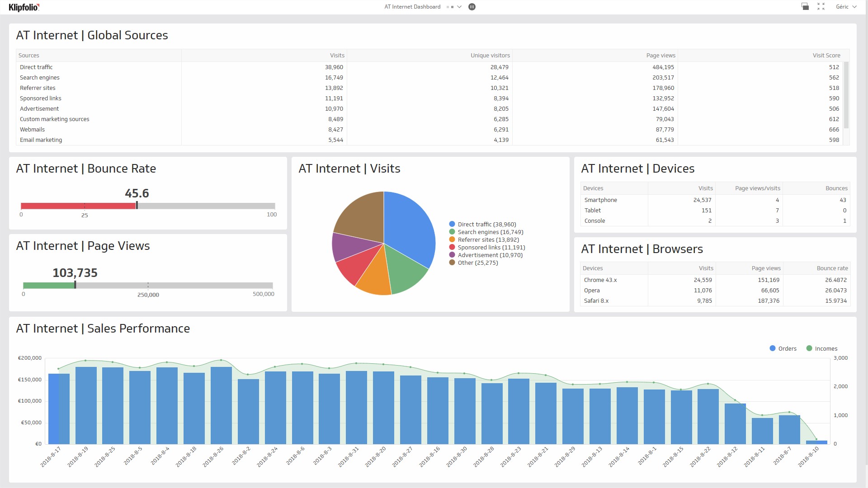The width and height of the screenshot is (868, 488).
Task: Select the Opera browser row
Action: tap(715, 291)
